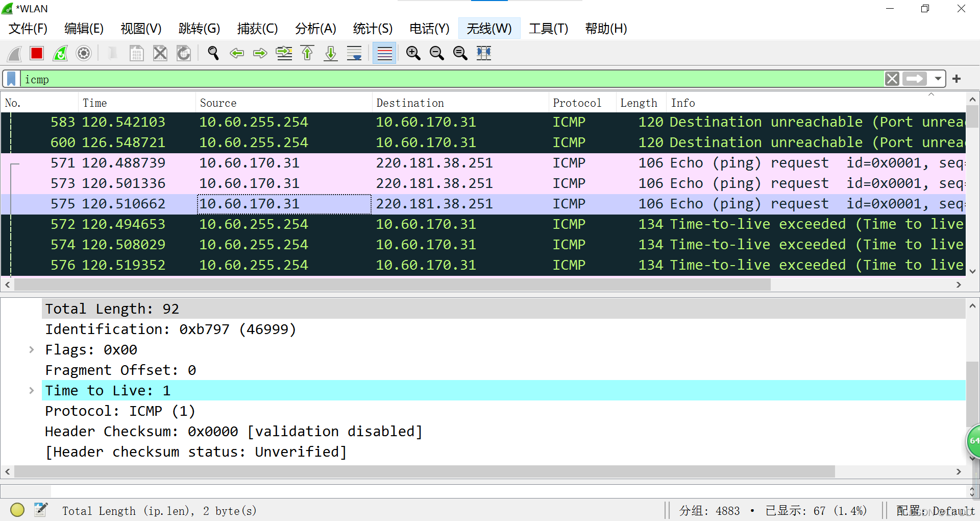Sort packets by Time column
This screenshot has width=980, height=521.
[x=137, y=103]
